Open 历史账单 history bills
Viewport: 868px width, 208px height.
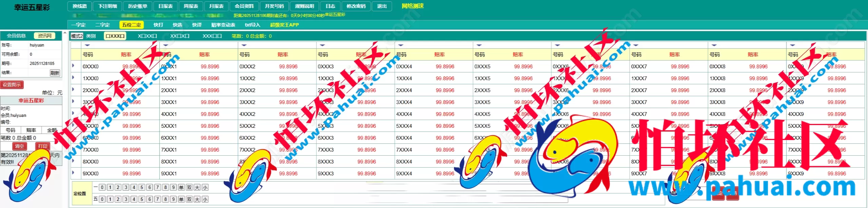click(137, 6)
